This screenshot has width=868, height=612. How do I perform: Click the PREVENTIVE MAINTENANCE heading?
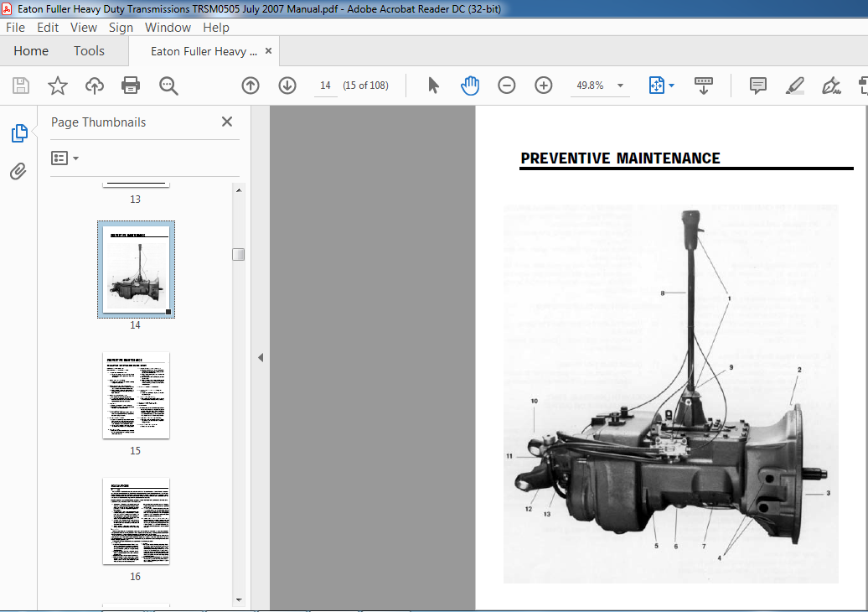coord(621,158)
